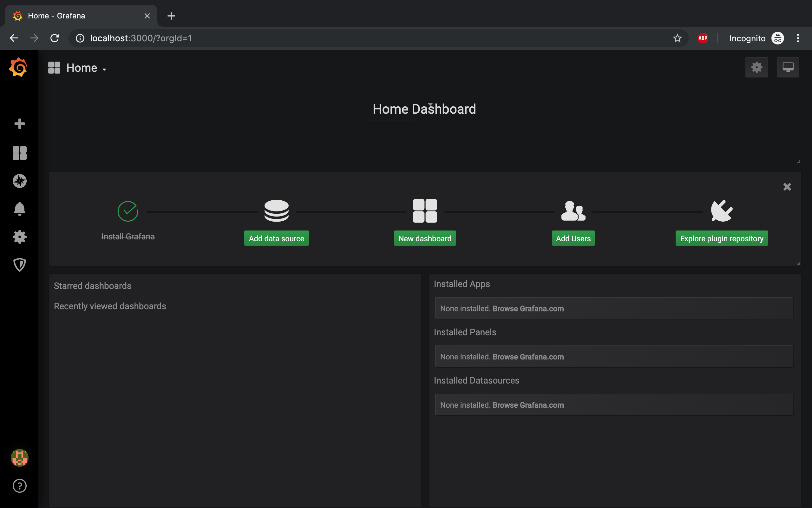812x508 pixels.
Task: Go back in browser history
Action: [x=14, y=38]
